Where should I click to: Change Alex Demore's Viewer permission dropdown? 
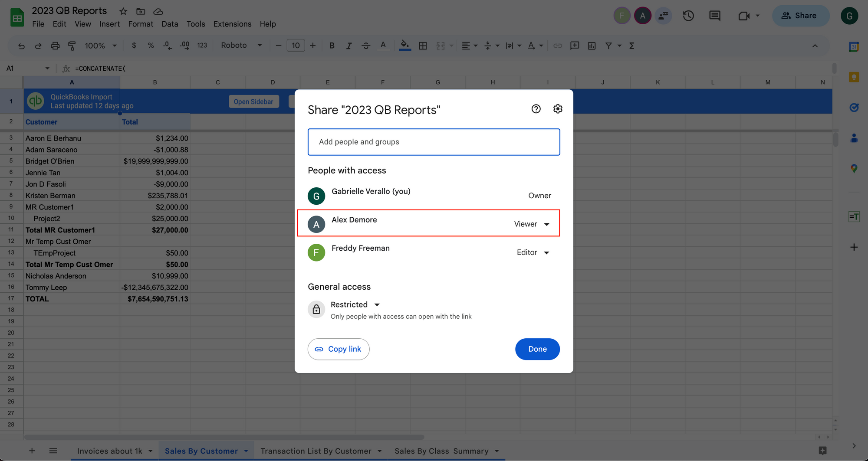(x=532, y=224)
